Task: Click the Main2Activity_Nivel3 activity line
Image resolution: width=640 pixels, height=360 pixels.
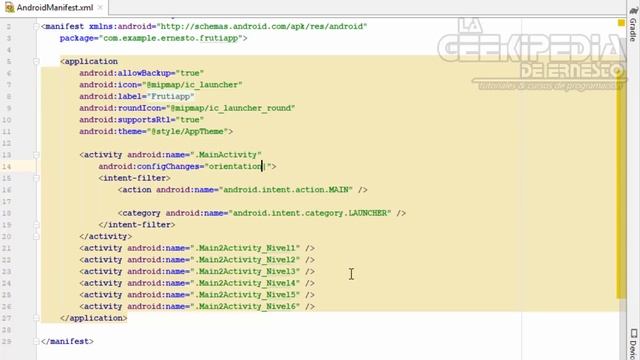Action: pos(197,271)
